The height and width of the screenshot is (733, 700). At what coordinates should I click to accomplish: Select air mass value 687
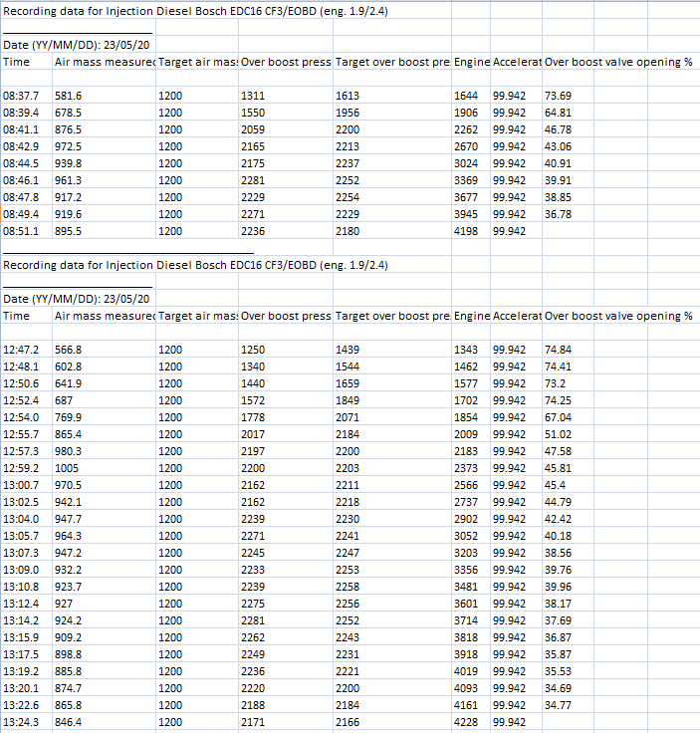tap(64, 400)
